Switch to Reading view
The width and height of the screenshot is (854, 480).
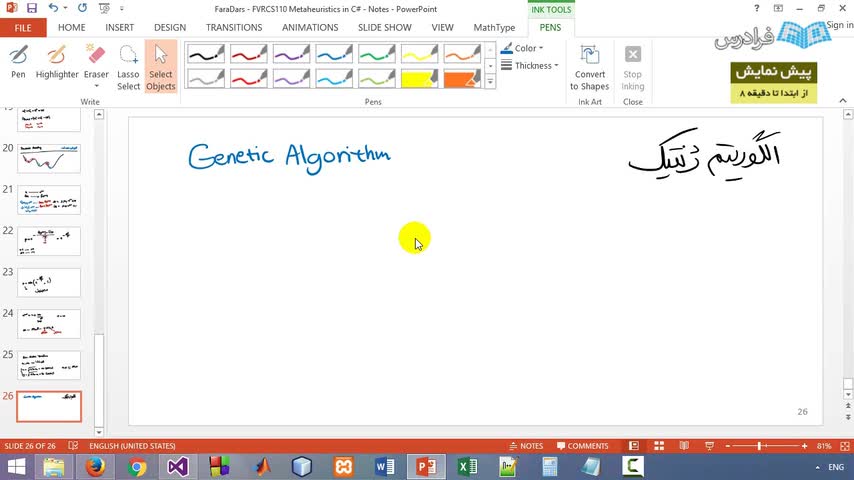click(684, 446)
